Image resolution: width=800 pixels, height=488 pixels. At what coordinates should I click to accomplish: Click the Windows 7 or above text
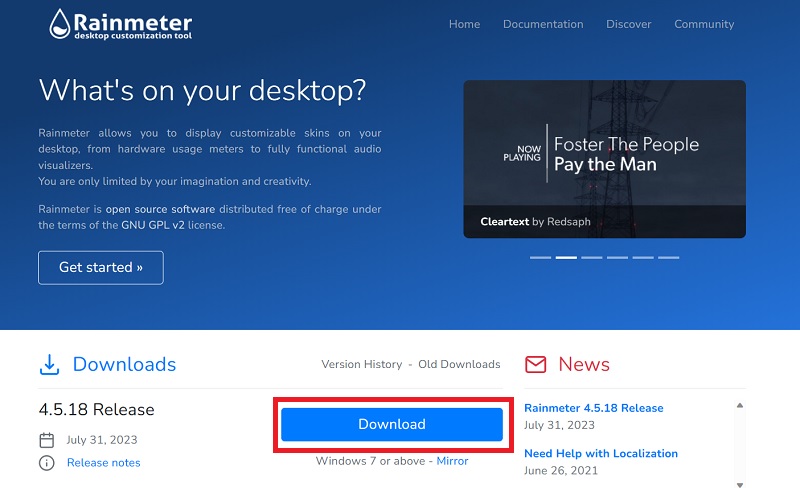pos(370,461)
